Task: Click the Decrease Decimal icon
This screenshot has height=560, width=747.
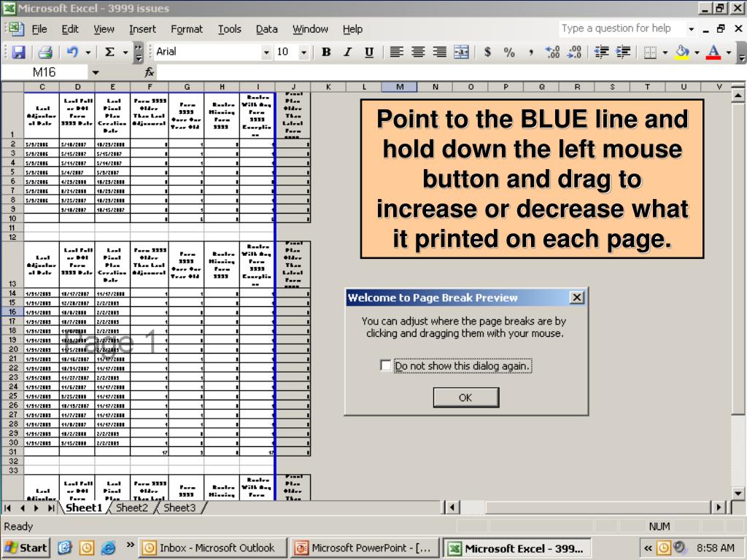Action: tap(574, 52)
